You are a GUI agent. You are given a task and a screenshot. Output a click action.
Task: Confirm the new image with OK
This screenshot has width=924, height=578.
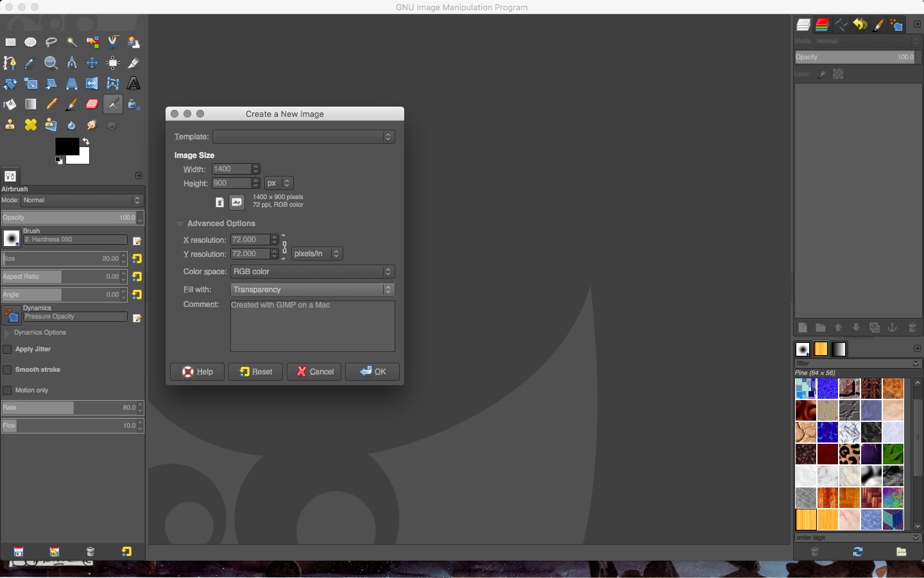click(x=373, y=372)
